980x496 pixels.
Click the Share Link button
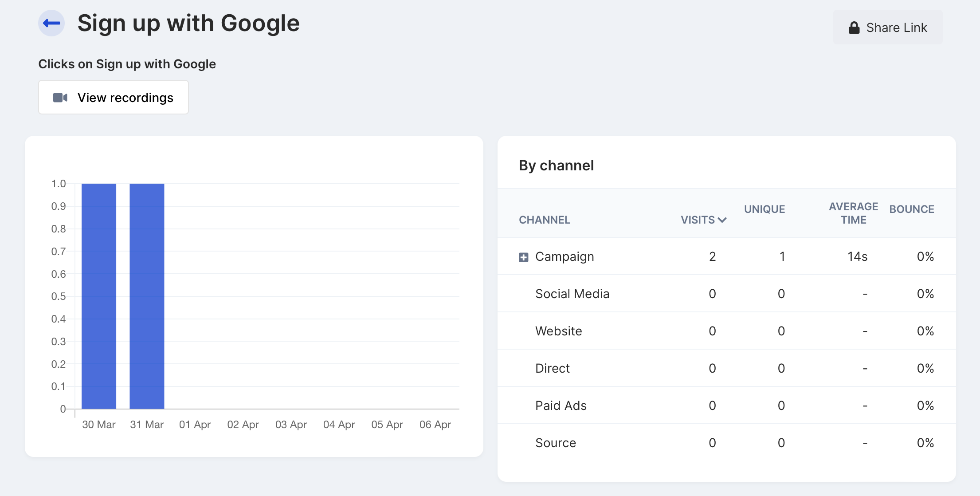888,27
